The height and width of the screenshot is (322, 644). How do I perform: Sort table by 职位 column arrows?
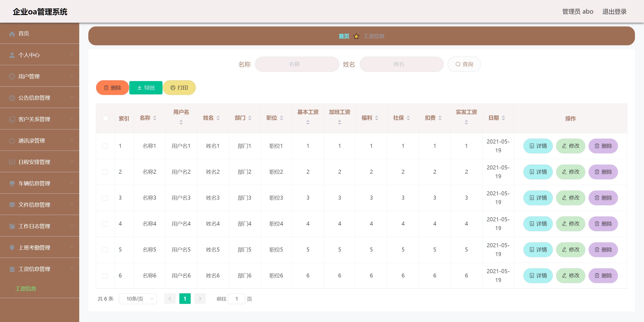pyautogui.click(x=281, y=118)
